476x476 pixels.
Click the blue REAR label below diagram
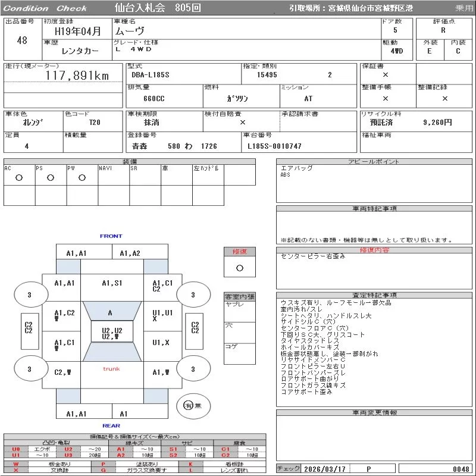pyautogui.click(x=111, y=425)
